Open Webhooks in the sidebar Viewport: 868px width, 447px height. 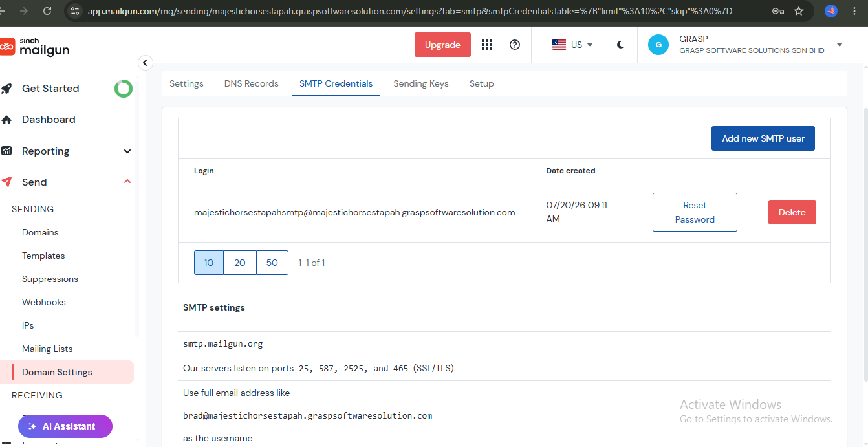tap(44, 302)
